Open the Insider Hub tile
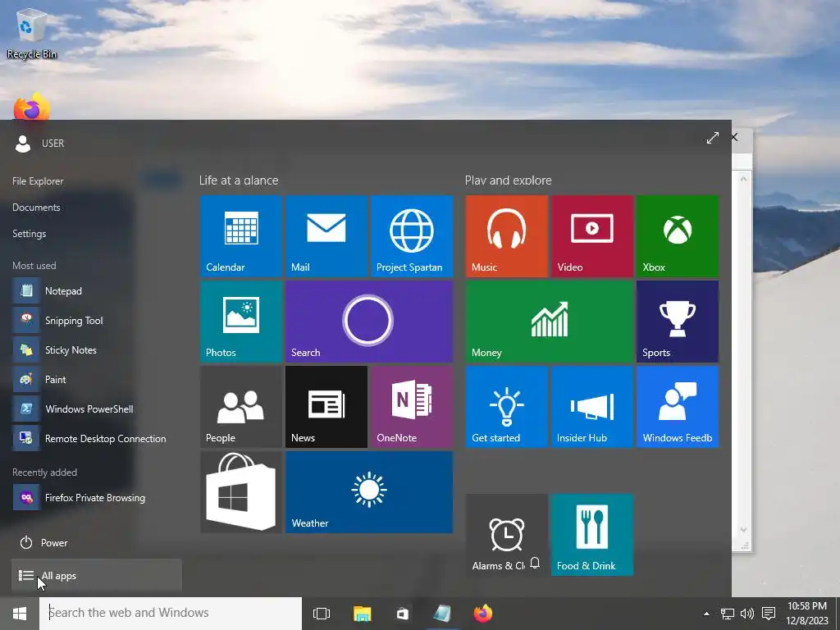840x630 pixels. click(592, 407)
